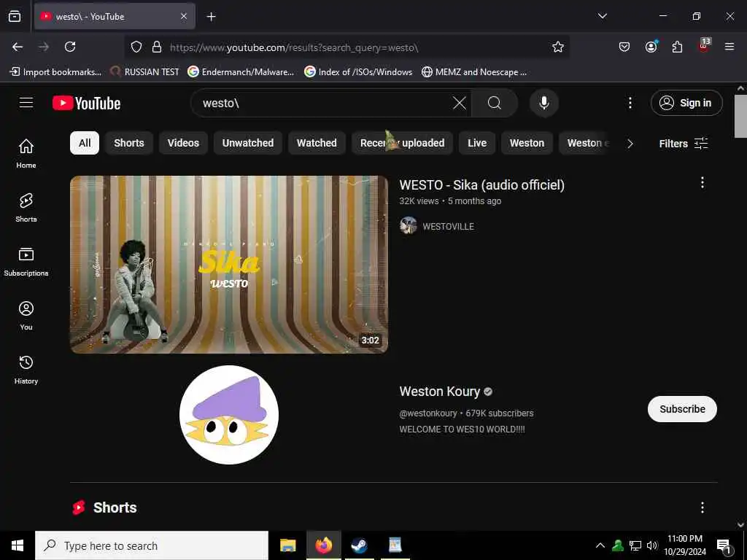The height and width of the screenshot is (560, 747).
Task: Open the Weston Koury channel name
Action: point(440,392)
